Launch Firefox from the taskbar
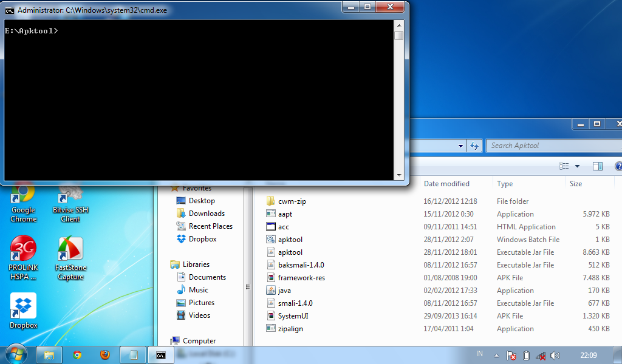The image size is (622, 364). pos(104,354)
